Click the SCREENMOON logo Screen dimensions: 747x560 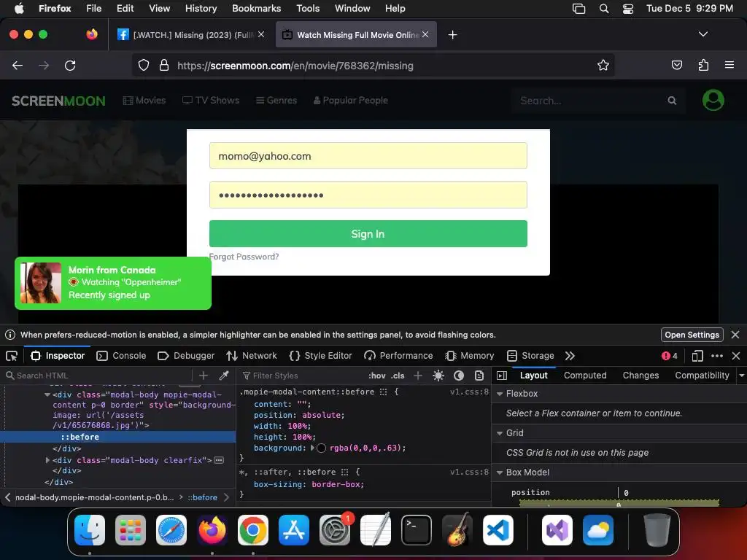58,101
